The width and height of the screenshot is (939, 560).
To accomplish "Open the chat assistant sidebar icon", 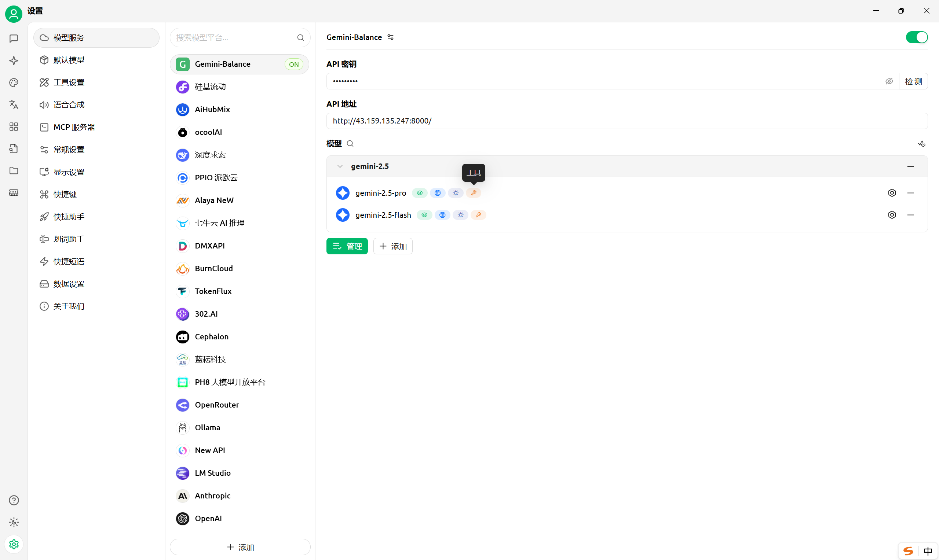I will pos(14,38).
